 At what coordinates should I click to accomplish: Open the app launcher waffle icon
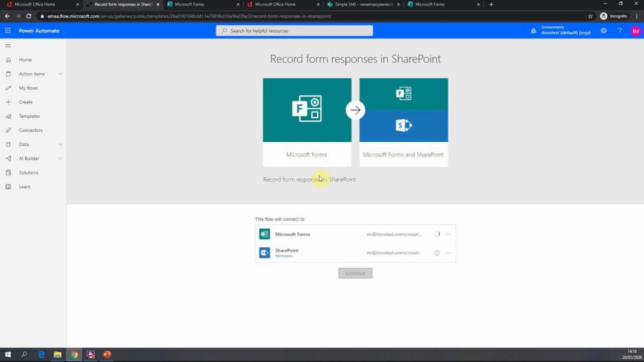[8, 31]
